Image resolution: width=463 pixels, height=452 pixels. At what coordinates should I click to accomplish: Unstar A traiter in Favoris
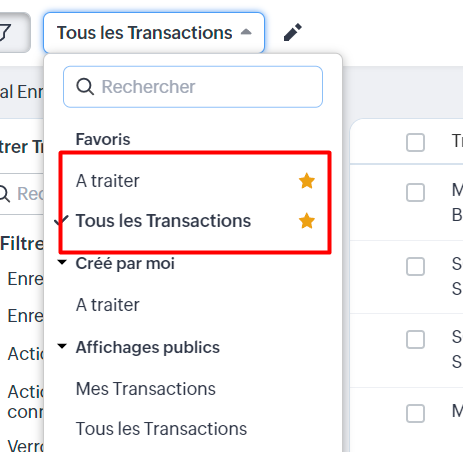tap(307, 181)
